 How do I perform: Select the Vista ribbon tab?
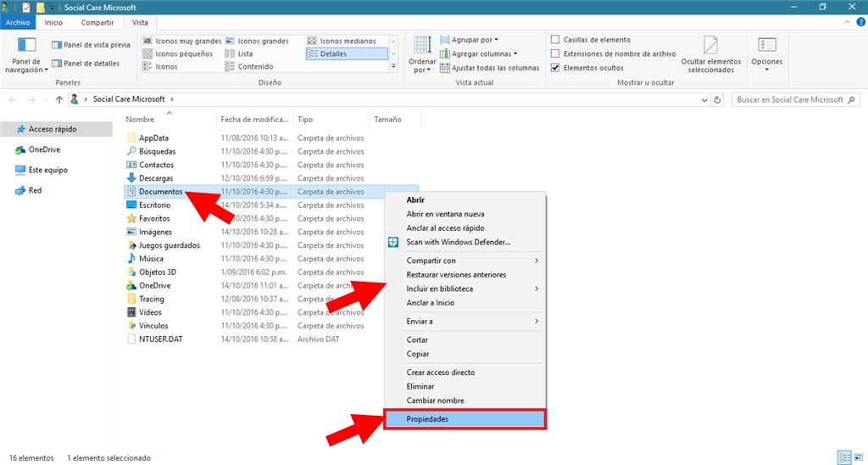(x=140, y=23)
